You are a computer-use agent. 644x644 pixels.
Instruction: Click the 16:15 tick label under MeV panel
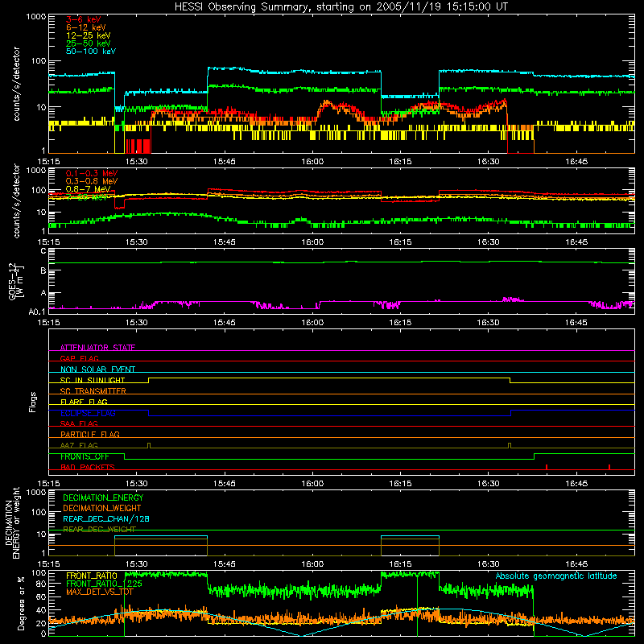click(400, 242)
